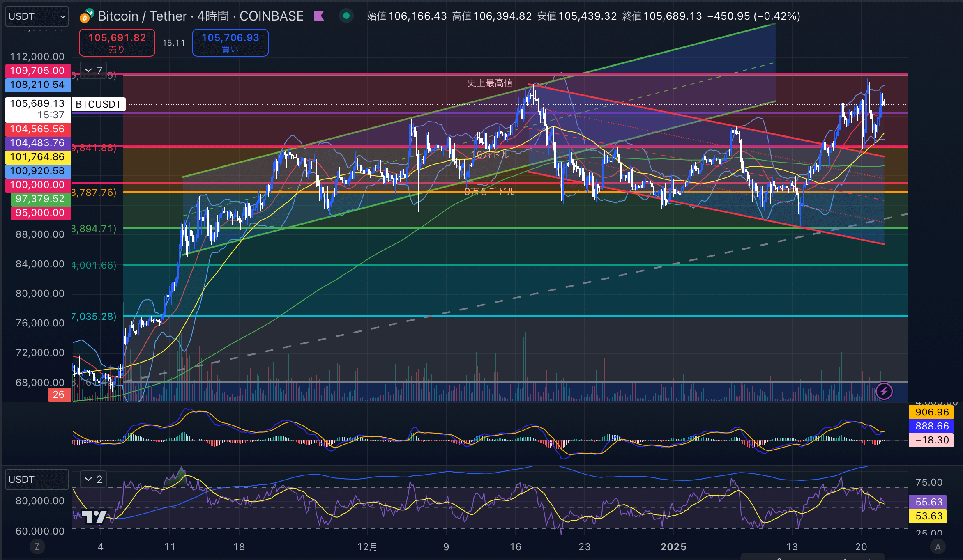Click the 10万ドル chart annotation
The image size is (963, 560).
click(x=491, y=154)
